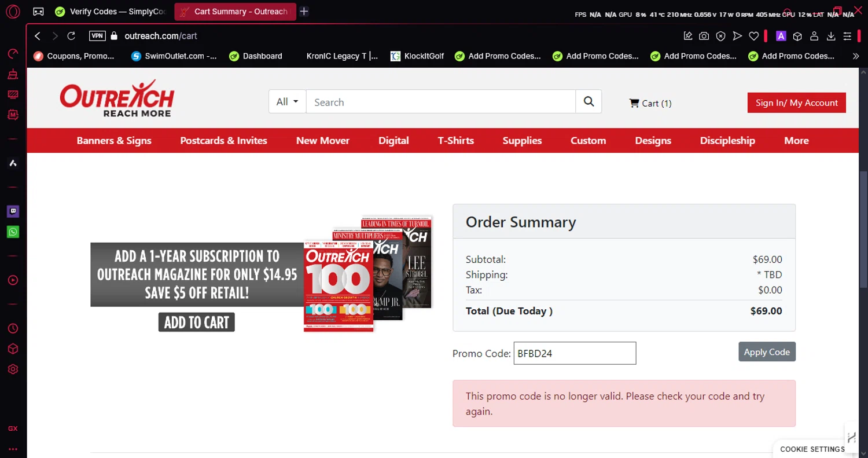Click the padlock site security icon
The image size is (868, 458).
[114, 36]
